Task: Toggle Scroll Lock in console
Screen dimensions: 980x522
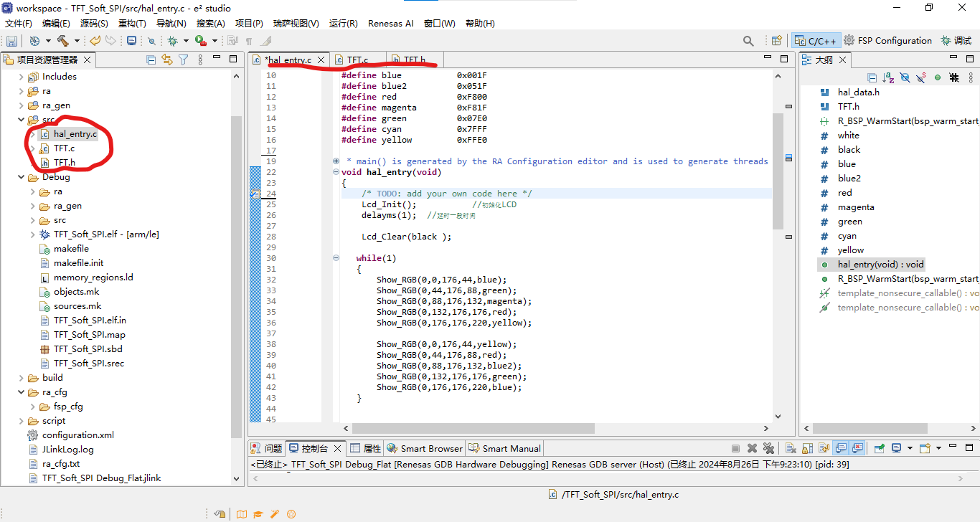Action: 807,448
